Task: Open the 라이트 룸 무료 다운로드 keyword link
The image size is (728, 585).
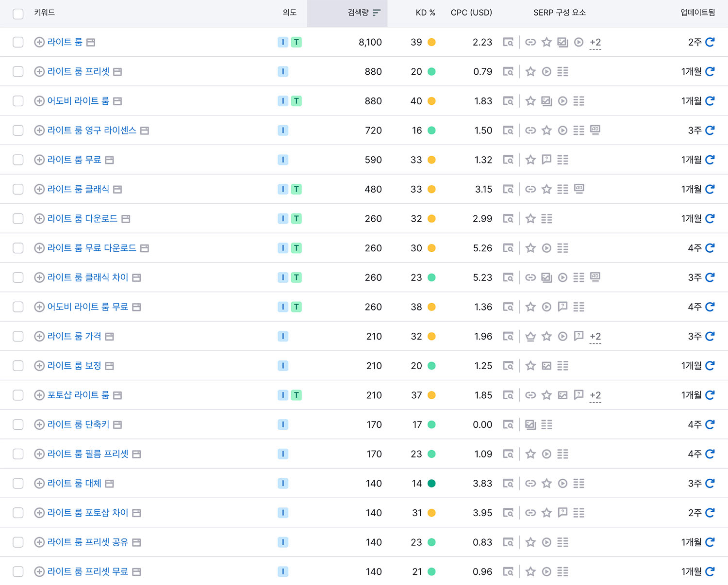Action: point(92,248)
